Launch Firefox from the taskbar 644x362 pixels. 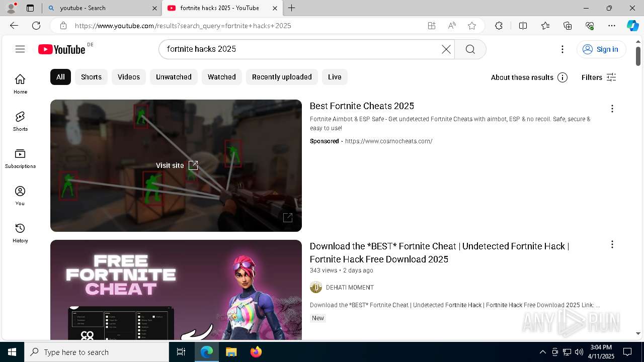(x=256, y=352)
